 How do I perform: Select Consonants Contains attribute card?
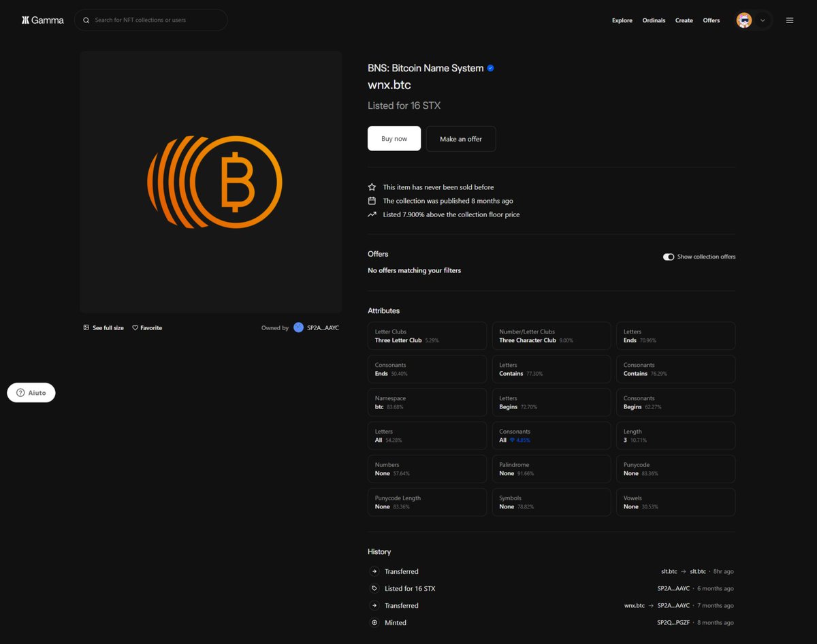tap(675, 369)
